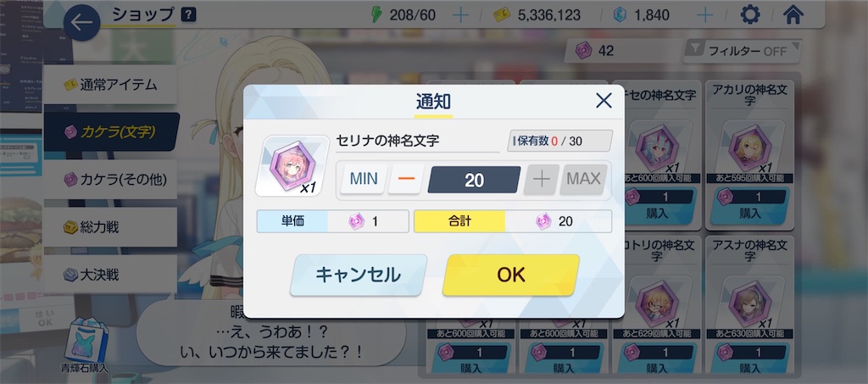Switch to カケラ(その他) tab
Image resolution: width=868 pixels, height=384 pixels.
110,179
